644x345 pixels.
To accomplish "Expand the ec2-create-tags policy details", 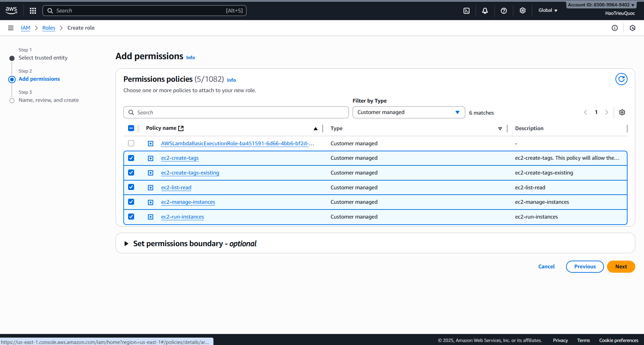I will coord(151,158).
